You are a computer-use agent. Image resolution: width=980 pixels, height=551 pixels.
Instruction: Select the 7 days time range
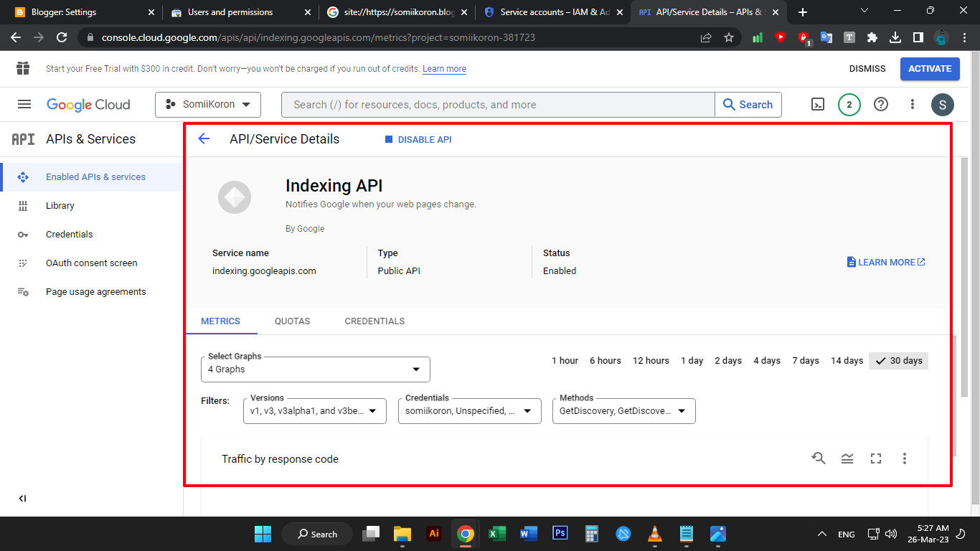tap(806, 361)
